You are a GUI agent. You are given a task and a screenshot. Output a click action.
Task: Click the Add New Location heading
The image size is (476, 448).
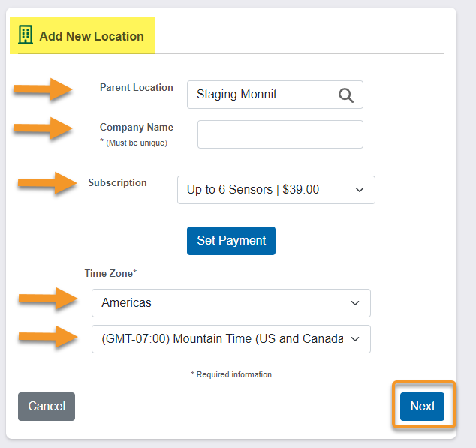(92, 36)
